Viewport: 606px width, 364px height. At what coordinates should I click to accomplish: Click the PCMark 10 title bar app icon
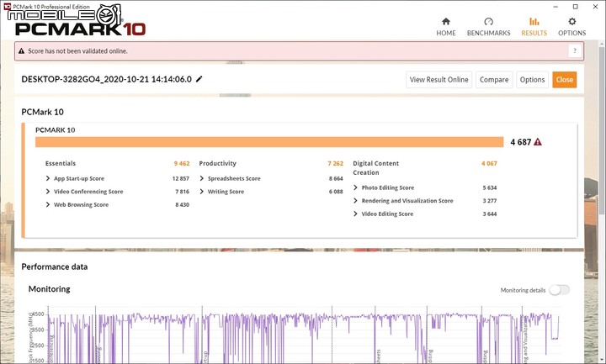(x=7, y=6)
